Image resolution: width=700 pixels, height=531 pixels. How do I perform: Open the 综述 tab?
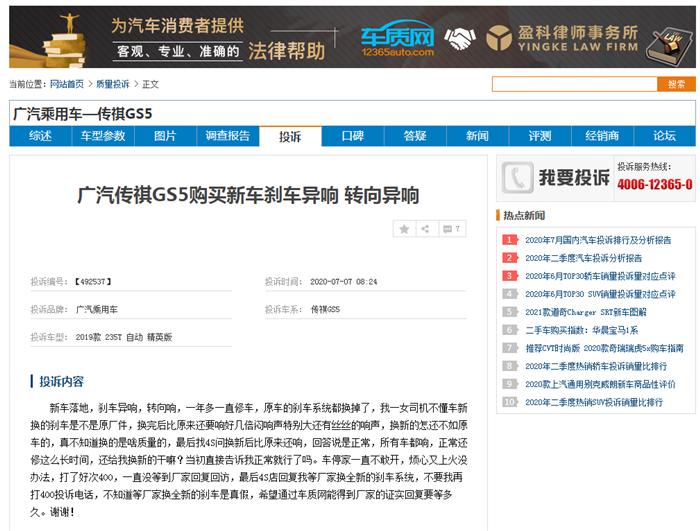tap(40, 136)
